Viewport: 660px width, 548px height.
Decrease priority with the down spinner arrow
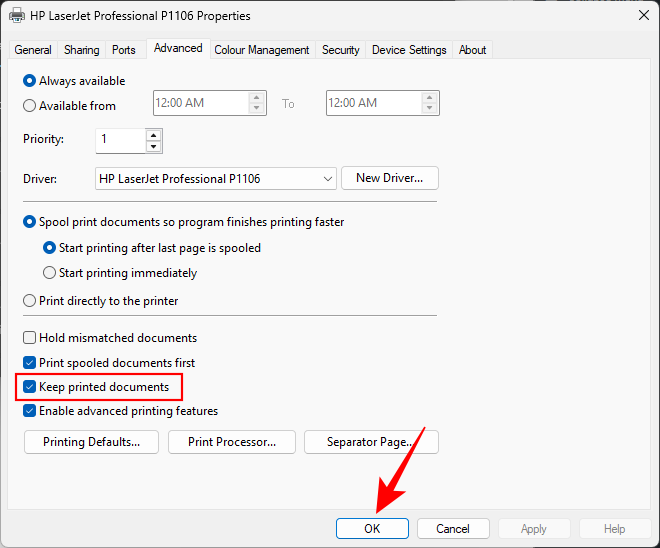(x=153, y=146)
